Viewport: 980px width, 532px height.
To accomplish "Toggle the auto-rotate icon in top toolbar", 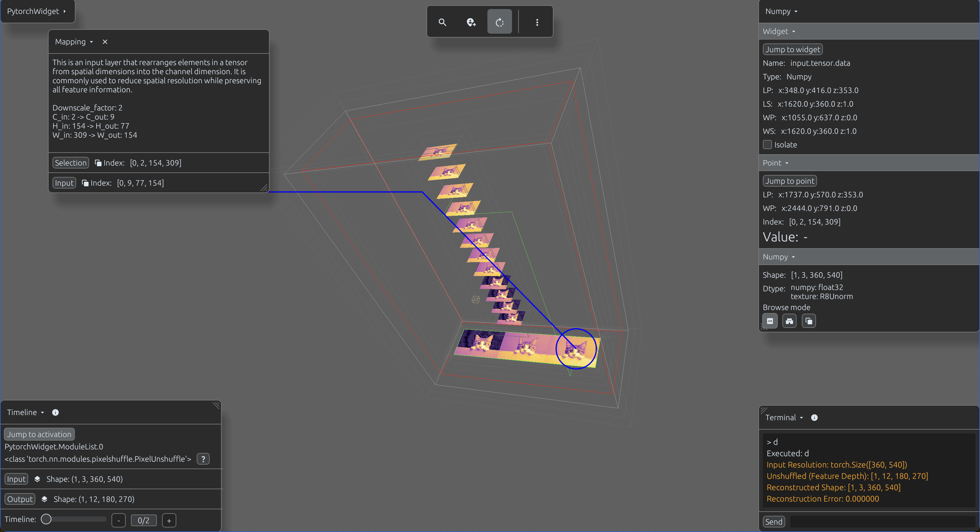I will point(499,22).
